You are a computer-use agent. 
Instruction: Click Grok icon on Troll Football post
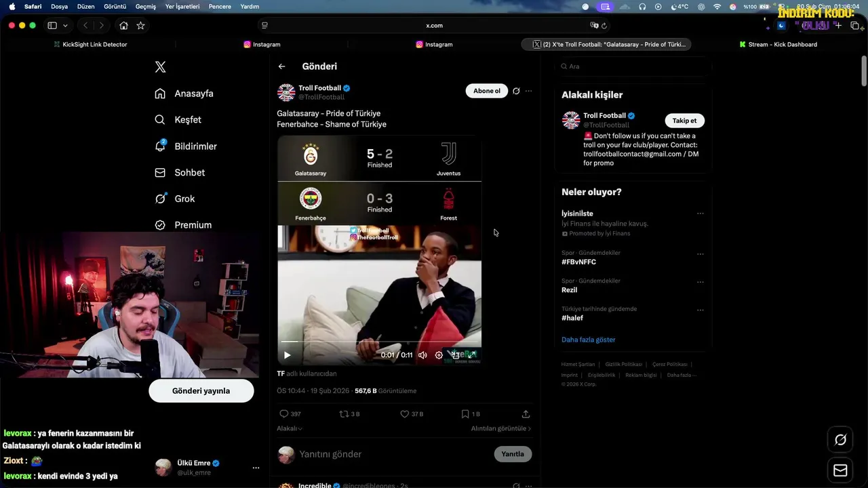pos(516,91)
